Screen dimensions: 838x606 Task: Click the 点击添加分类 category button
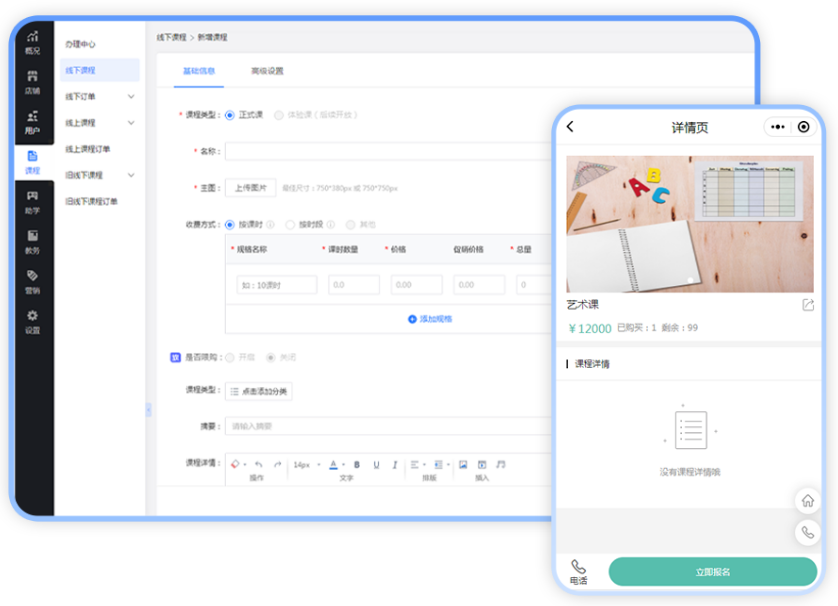259,391
